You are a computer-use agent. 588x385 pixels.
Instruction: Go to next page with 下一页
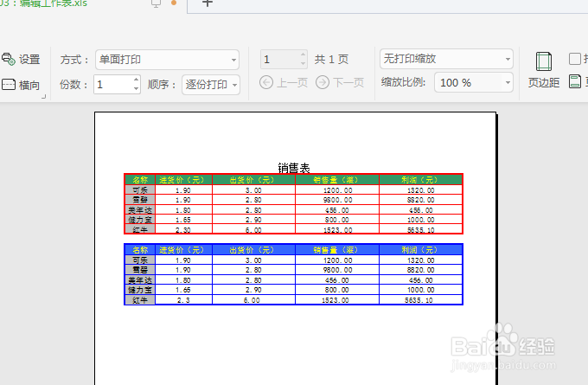(340, 82)
